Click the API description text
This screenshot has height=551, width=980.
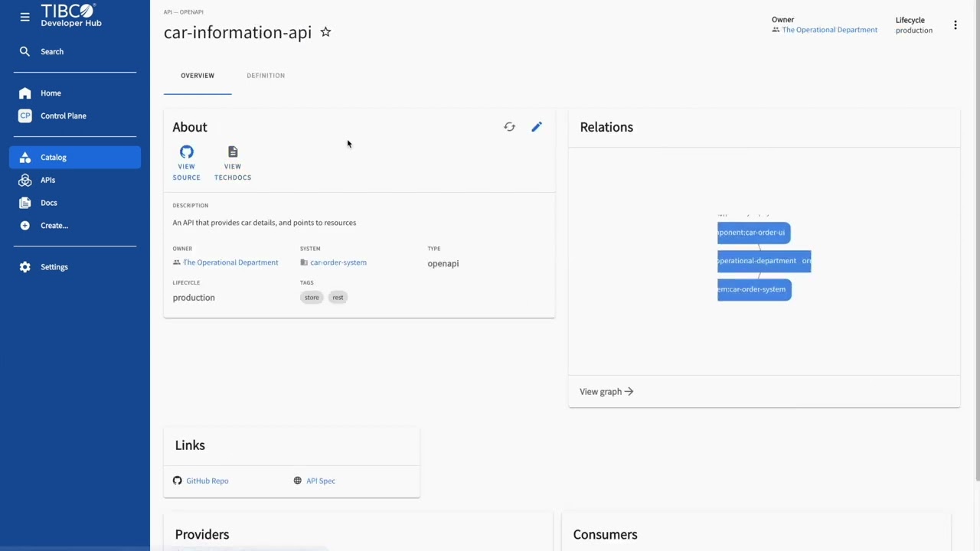[x=264, y=223]
